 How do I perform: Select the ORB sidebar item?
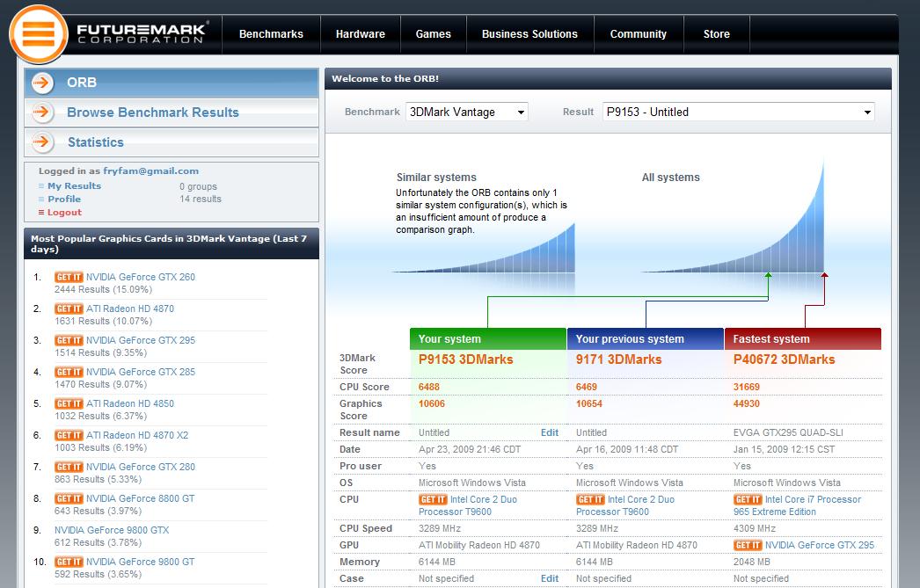point(172,83)
